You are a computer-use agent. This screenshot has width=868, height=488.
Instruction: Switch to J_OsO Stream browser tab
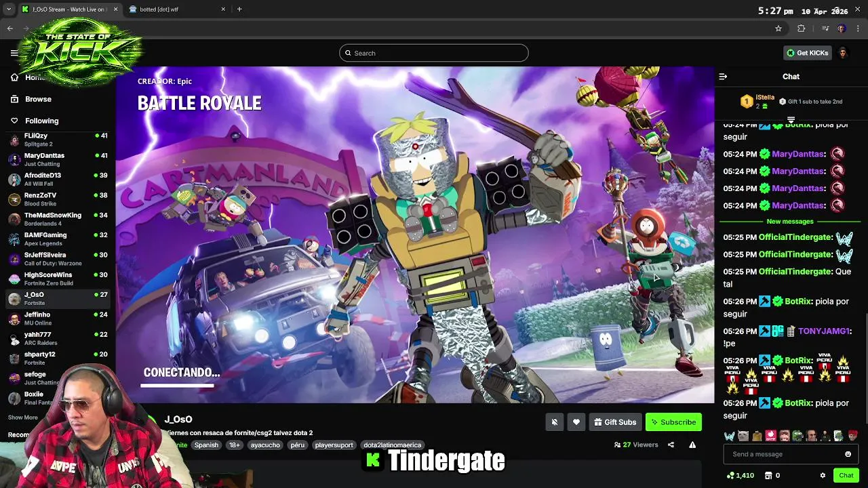coord(69,9)
